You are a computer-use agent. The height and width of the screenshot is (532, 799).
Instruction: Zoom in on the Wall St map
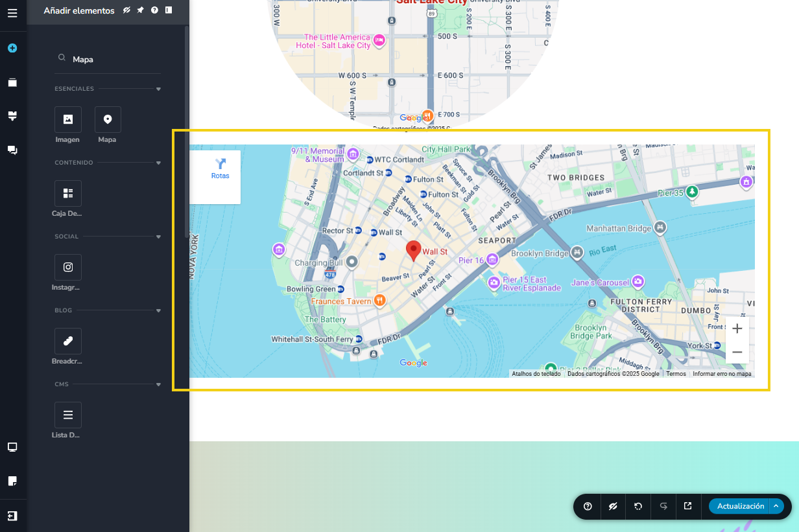[737, 329]
